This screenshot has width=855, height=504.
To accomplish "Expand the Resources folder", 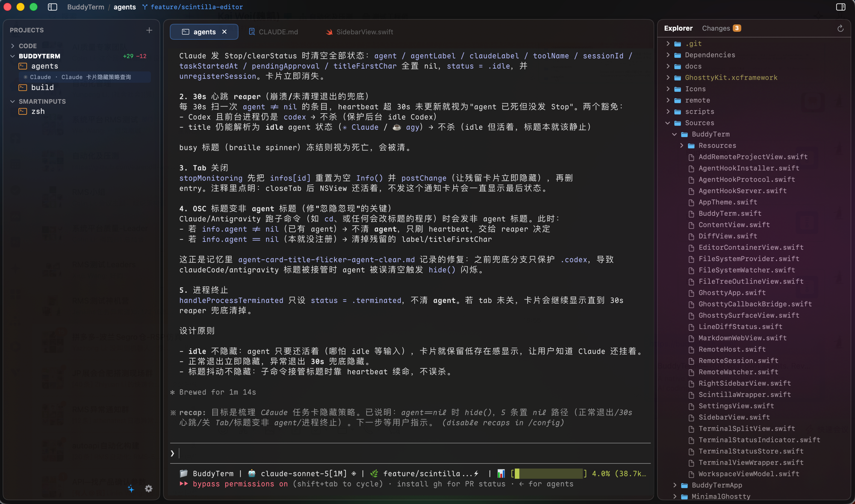I will [x=681, y=146].
